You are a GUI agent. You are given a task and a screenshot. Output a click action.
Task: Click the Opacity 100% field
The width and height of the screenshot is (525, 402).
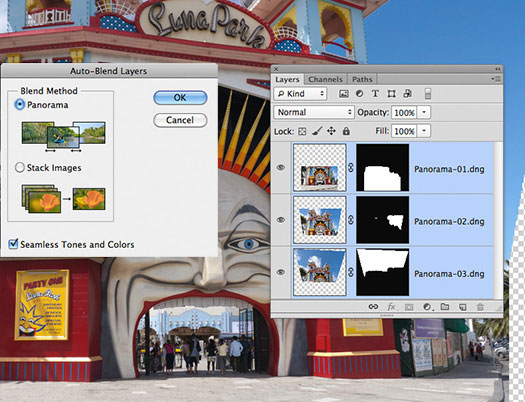click(x=404, y=112)
